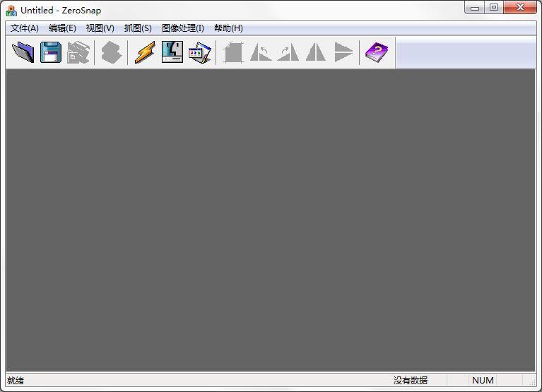Open the 编辑(E) menu
This screenshot has width=542, height=392.
(x=62, y=28)
